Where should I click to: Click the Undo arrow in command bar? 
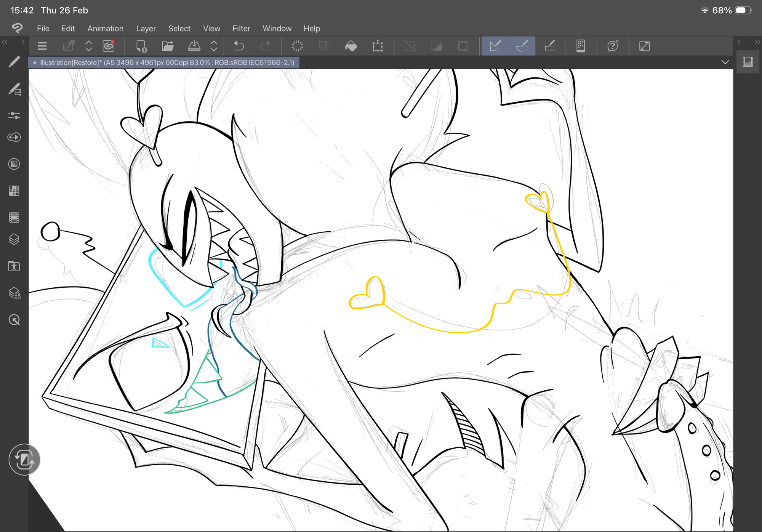(239, 46)
